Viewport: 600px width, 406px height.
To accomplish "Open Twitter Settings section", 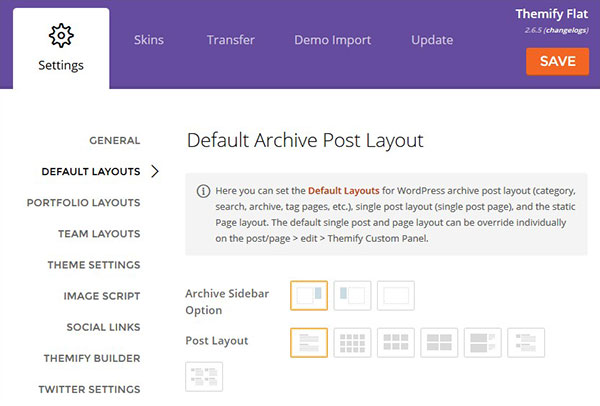I will coord(89,389).
